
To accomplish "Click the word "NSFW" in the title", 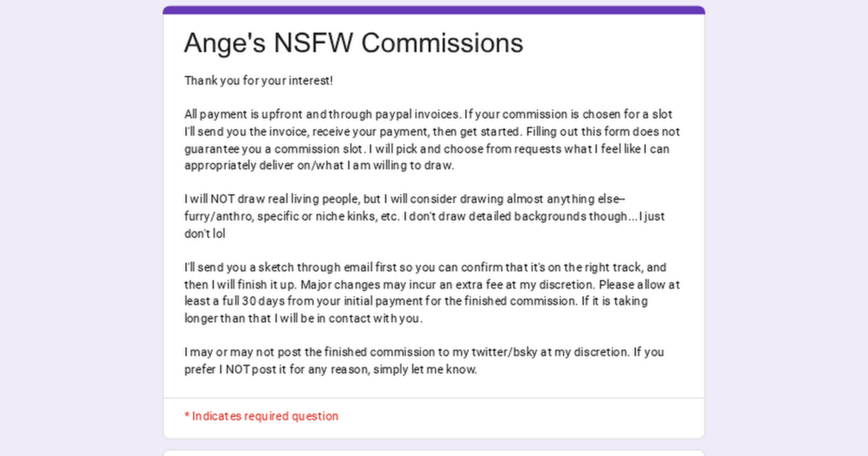I will (313, 43).
